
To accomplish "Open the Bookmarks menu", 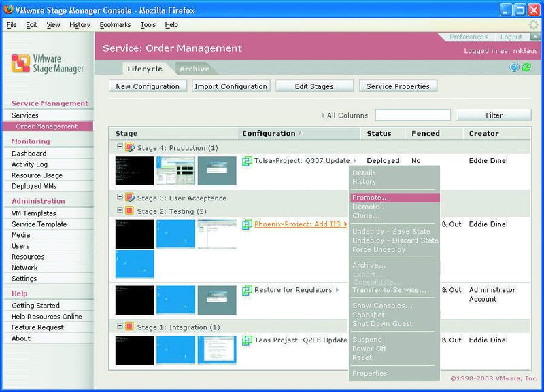I will click(115, 25).
